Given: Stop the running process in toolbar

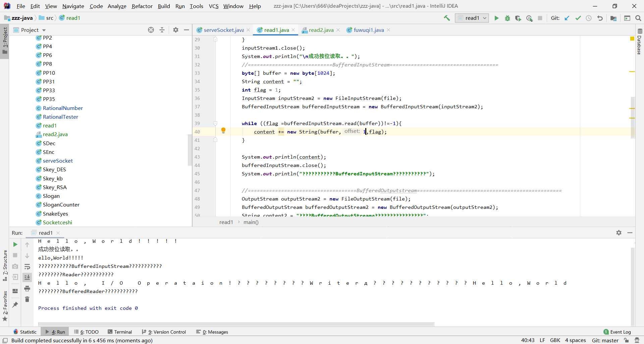Looking at the screenshot, I should pos(540,18).
